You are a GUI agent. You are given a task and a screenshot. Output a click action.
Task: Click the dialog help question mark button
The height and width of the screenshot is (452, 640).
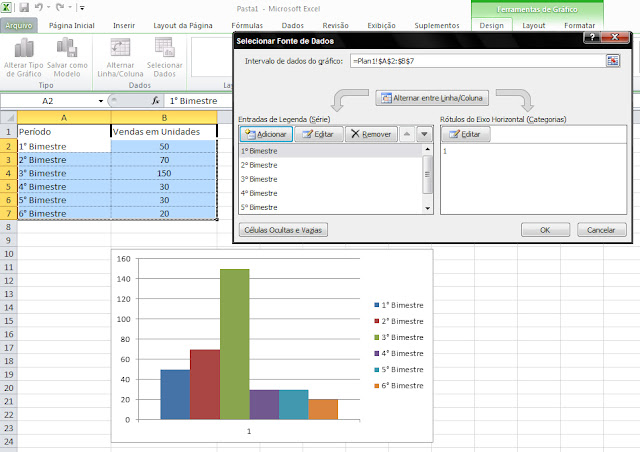592,37
